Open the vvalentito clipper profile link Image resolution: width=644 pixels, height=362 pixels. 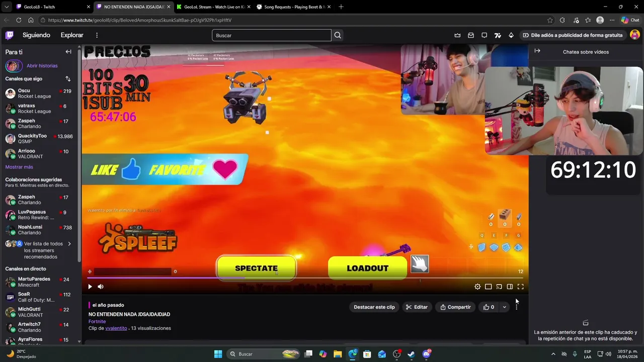click(x=116, y=328)
